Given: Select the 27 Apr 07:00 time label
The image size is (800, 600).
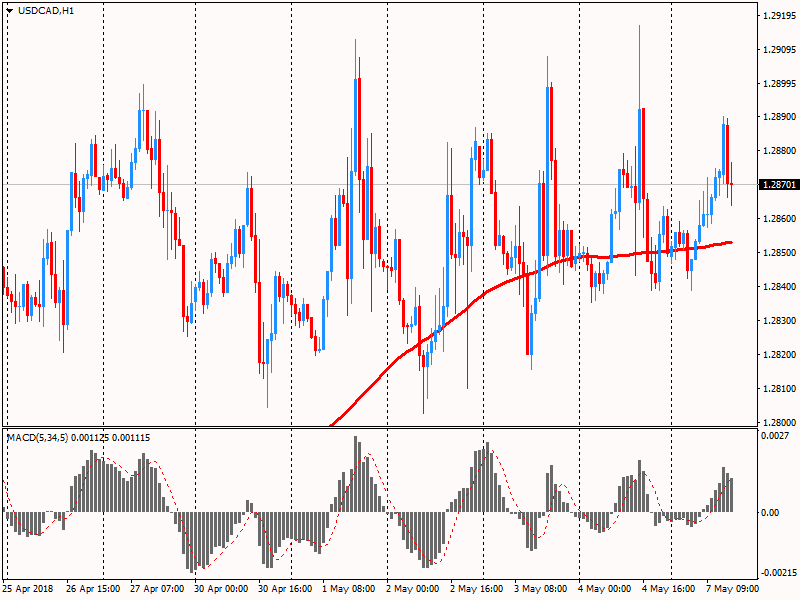Looking at the screenshot, I should pos(160,589).
